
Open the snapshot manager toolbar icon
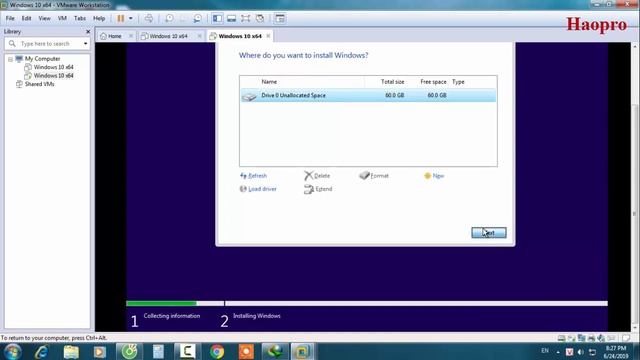coord(198,18)
